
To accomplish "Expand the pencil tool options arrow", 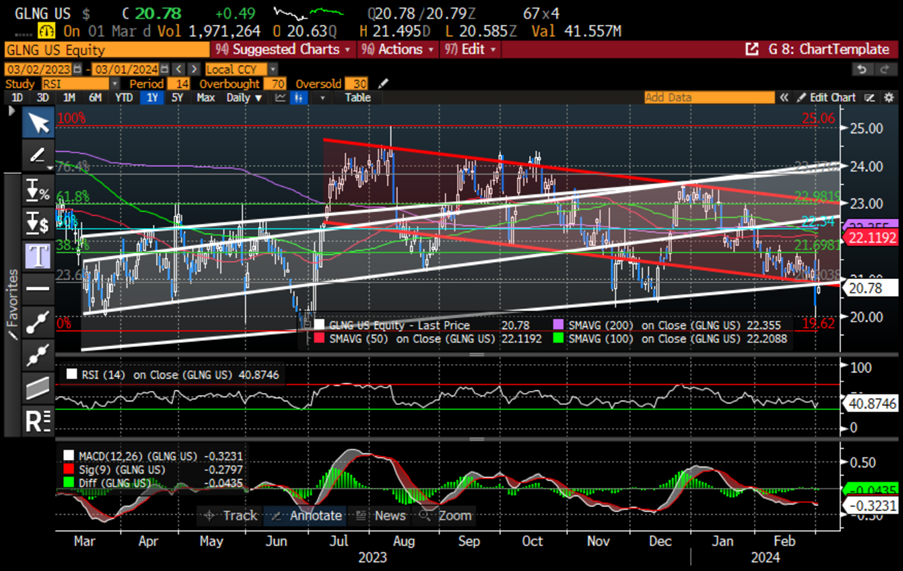I will click(x=51, y=168).
